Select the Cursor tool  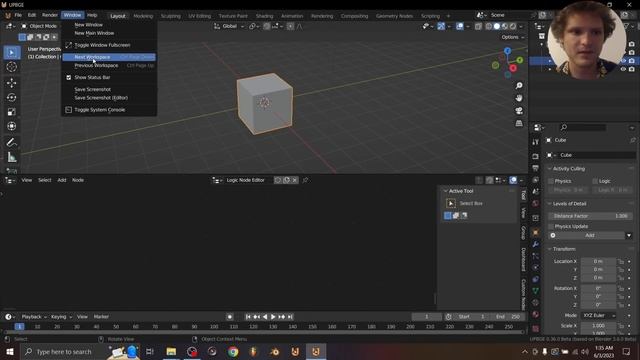[x=11, y=67]
